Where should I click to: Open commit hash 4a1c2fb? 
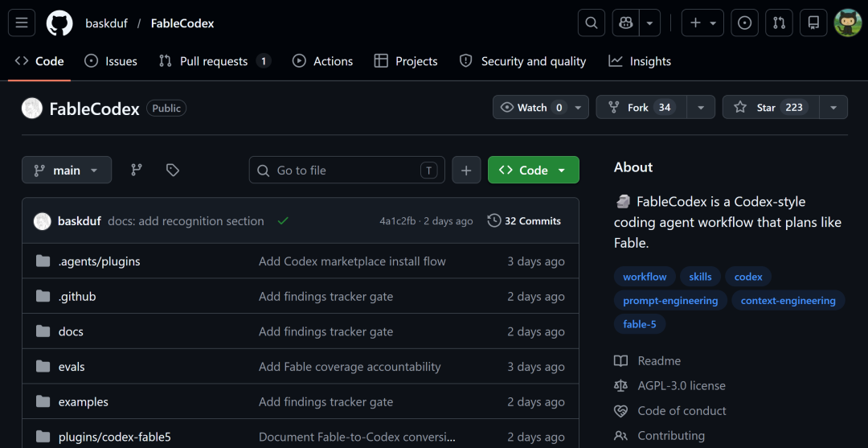(x=396, y=221)
